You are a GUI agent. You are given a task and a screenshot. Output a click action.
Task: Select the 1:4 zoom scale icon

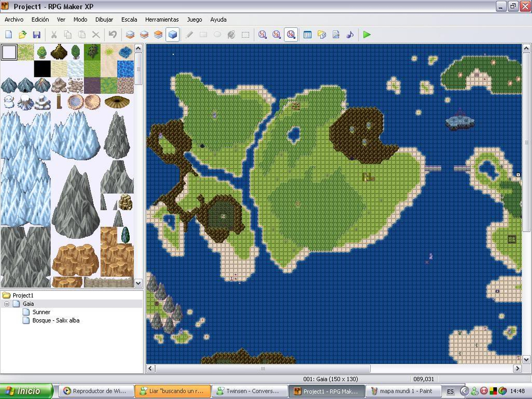(290, 34)
